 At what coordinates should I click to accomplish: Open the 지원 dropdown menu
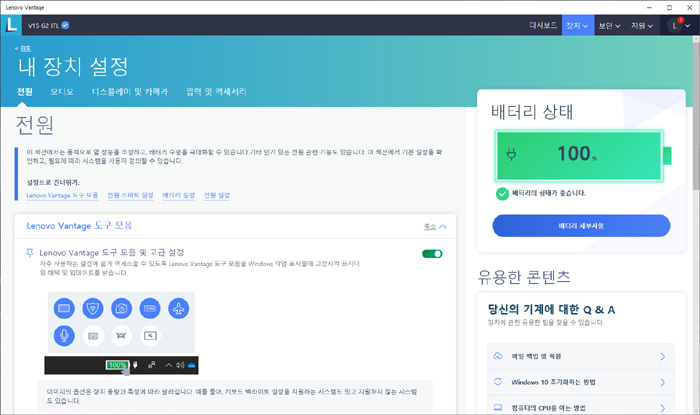(642, 25)
